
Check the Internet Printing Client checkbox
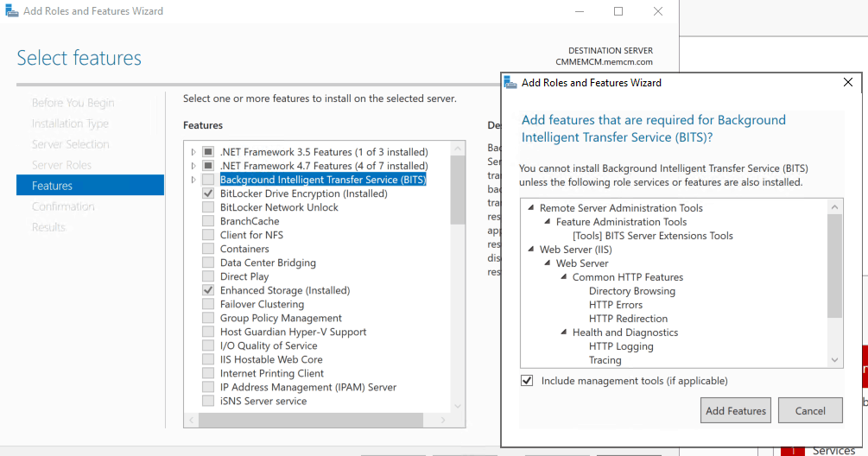pyautogui.click(x=208, y=373)
